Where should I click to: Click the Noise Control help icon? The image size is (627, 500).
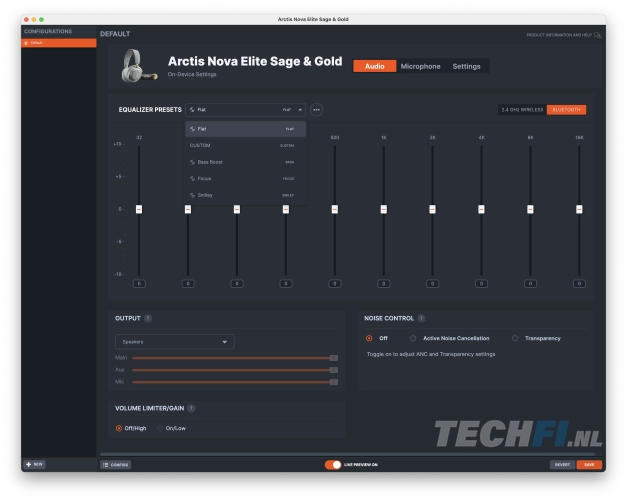tap(421, 318)
